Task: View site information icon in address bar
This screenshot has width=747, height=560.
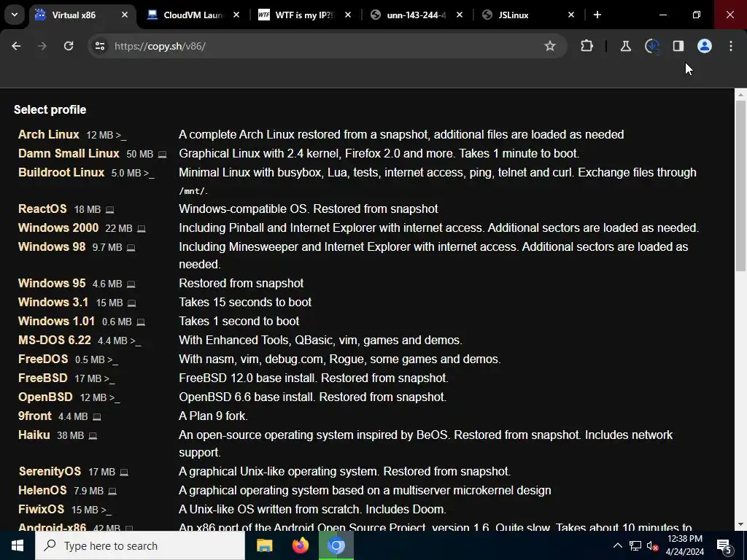Action: pos(99,46)
